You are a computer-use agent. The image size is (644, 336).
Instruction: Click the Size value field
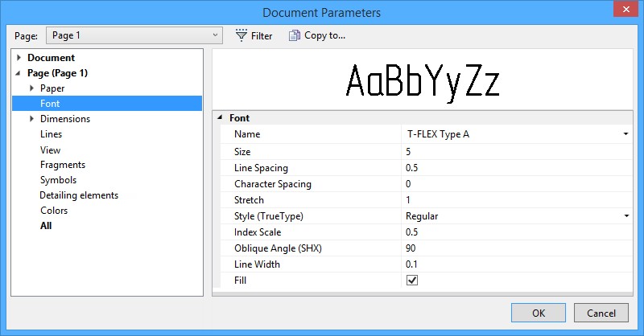click(515, 151)
